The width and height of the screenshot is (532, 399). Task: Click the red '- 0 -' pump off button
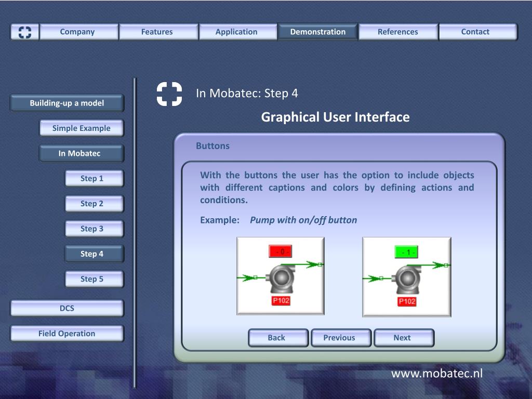(280, 251)
